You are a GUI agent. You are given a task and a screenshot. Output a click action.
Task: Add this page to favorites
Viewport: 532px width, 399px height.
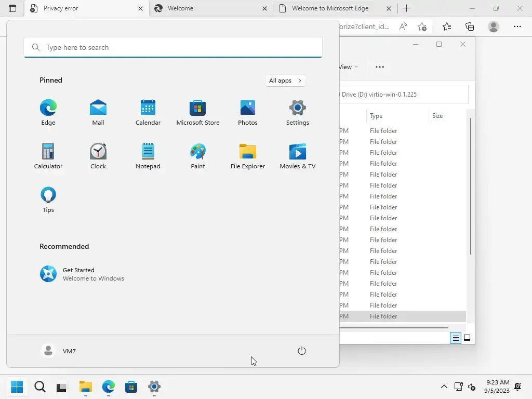click(422, 26)
